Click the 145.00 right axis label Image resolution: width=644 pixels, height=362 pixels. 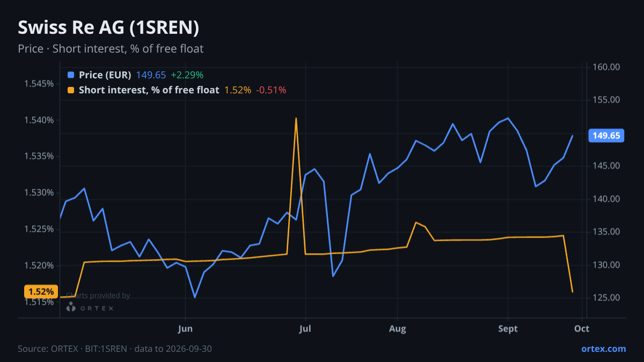pyautogui.click(x=606, y=166)
